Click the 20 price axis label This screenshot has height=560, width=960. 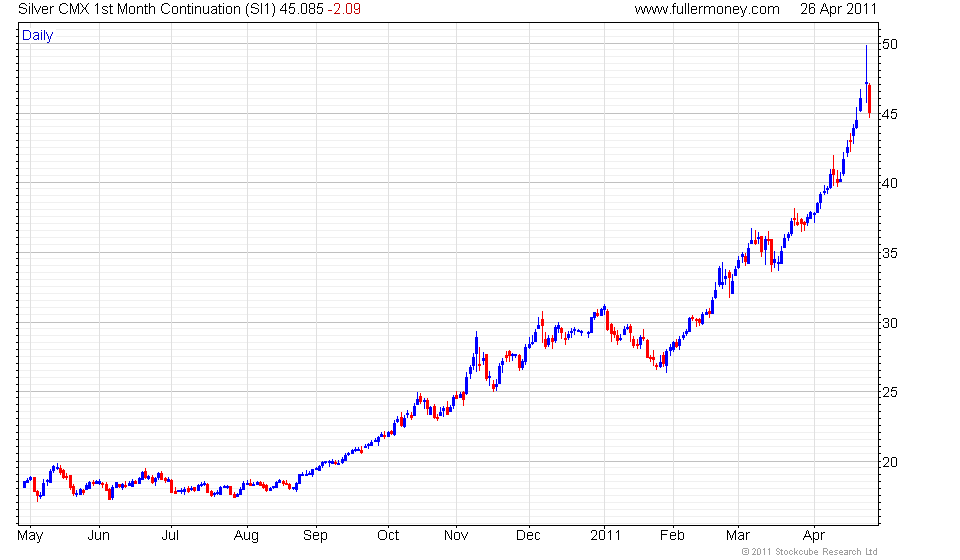890,461
